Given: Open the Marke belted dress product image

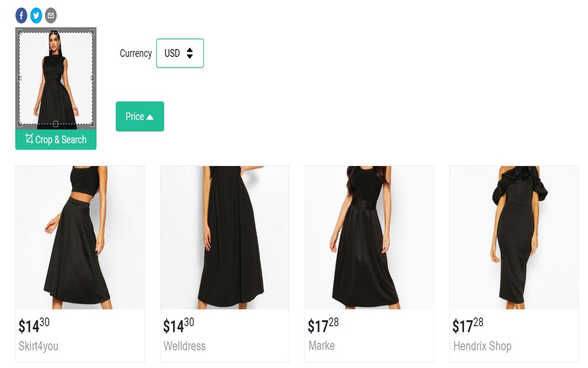Looking at the screenshot, I should click(x=369, y=237).
